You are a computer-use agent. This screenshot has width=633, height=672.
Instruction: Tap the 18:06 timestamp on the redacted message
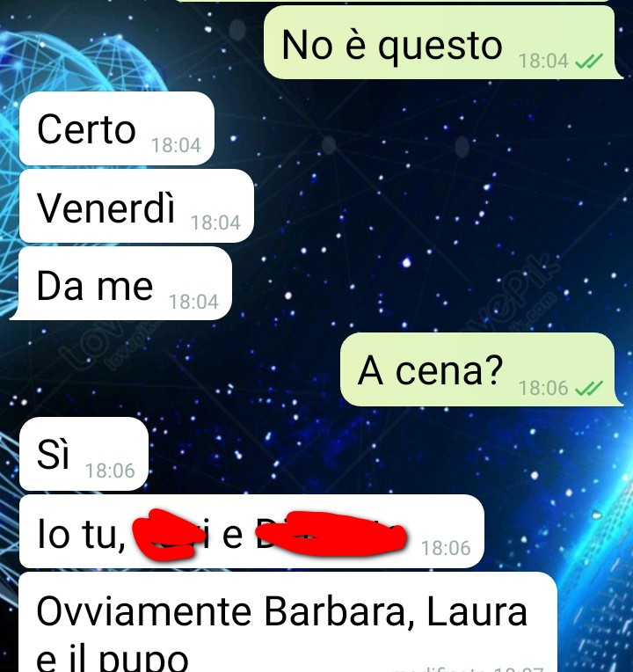click(x=446, y=548)
